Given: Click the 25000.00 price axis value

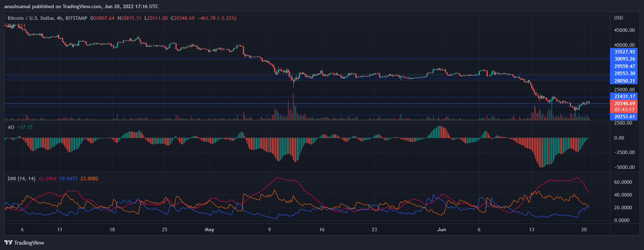Looking at the screenshot, I should (x=624, y=90).
